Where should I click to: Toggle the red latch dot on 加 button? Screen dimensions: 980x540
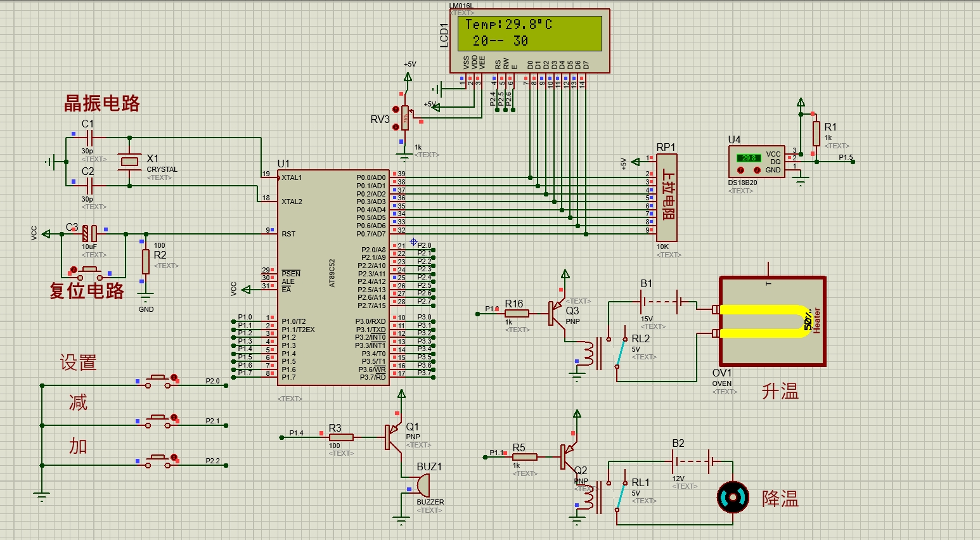(x=174, y=458)
